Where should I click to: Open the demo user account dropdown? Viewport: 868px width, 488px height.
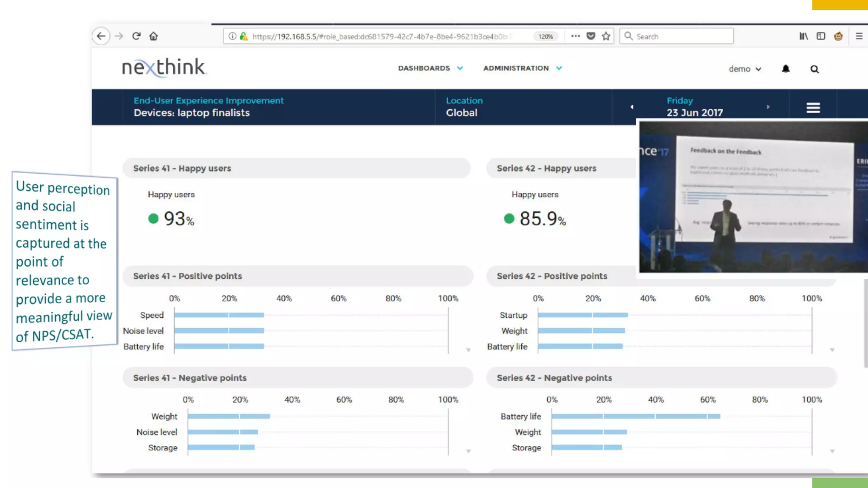pyautogui.click(x=745, y=69)
